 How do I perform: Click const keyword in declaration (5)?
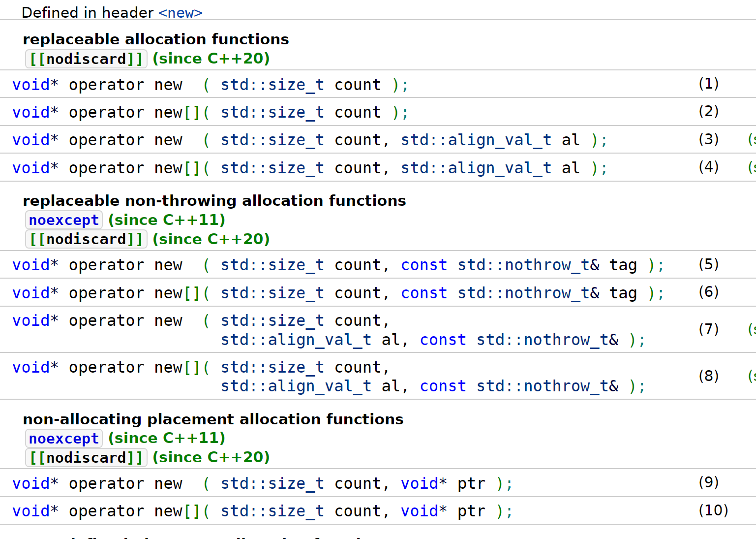pos(424,265)
